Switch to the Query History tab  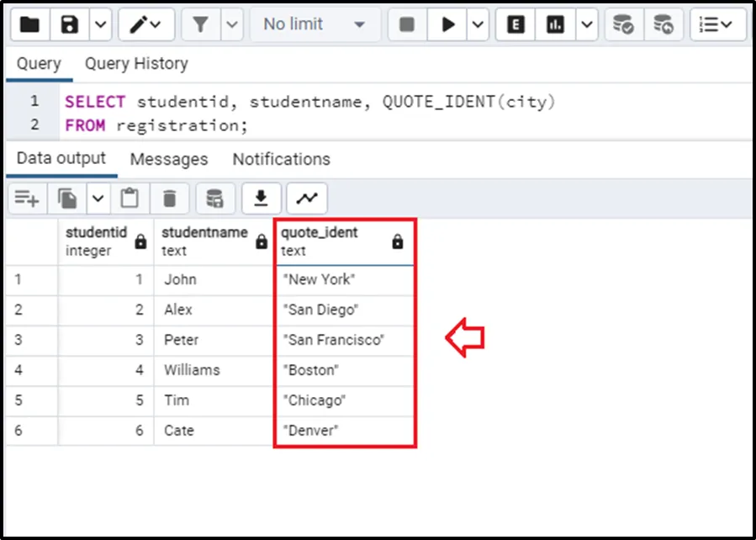[x=135, y=64]
